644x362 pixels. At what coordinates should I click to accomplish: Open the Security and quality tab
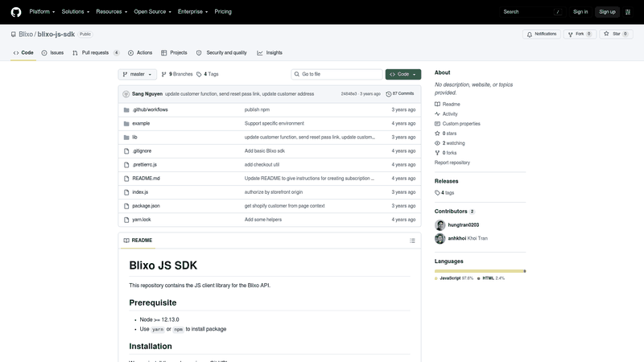coord(221,53)
